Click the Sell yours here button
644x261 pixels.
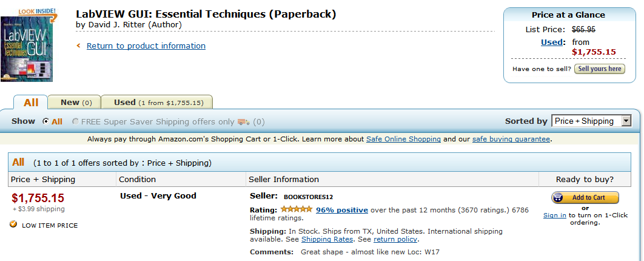599,69
